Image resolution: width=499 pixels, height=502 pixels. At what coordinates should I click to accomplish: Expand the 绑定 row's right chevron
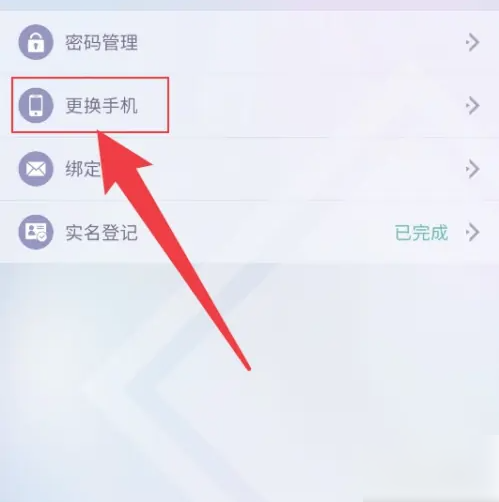click(473, 169)
